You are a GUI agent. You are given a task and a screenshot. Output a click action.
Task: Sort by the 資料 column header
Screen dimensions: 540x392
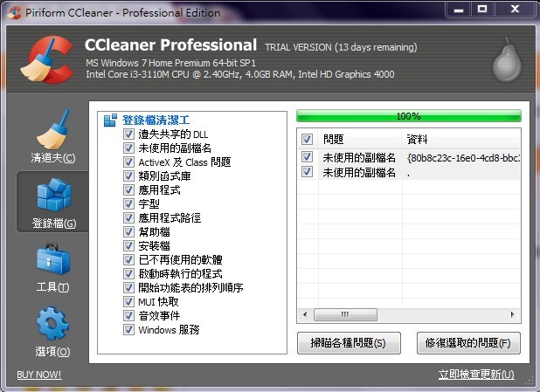[461, 139]
